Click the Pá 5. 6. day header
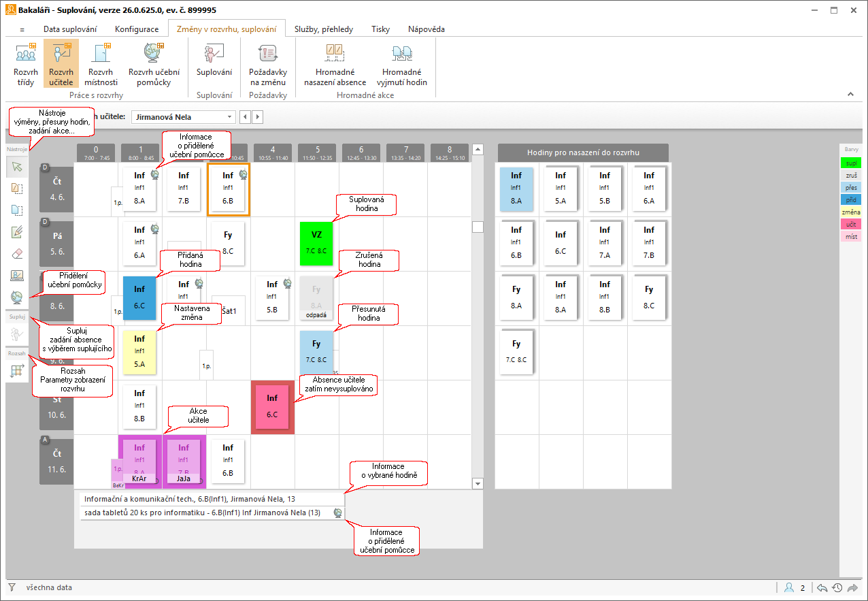 tap(57, 244)
